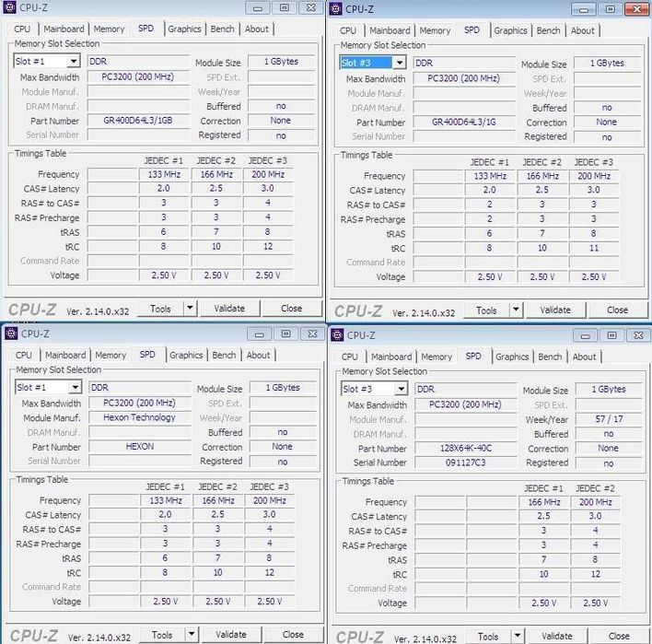Click Week/Year value 57 / 17
This screenshot has height=644, width=652.
click(x=609, y=419)
